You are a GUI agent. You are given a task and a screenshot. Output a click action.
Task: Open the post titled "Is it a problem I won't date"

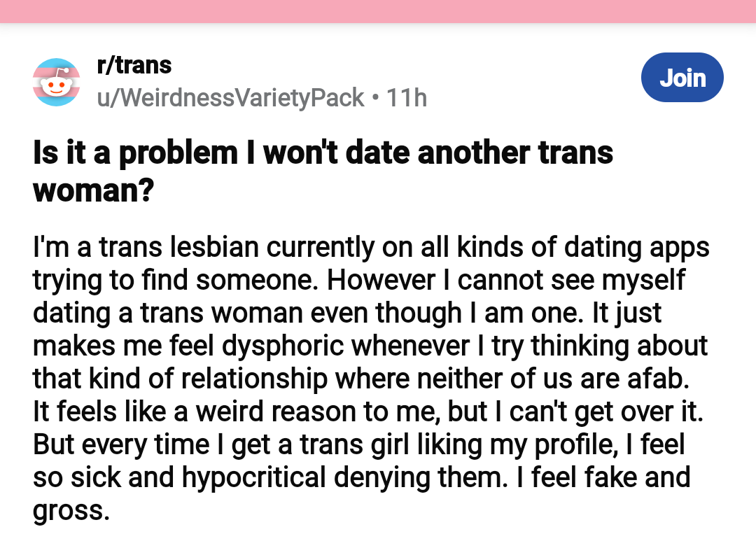pyautogui.click(x=323, y=171)
